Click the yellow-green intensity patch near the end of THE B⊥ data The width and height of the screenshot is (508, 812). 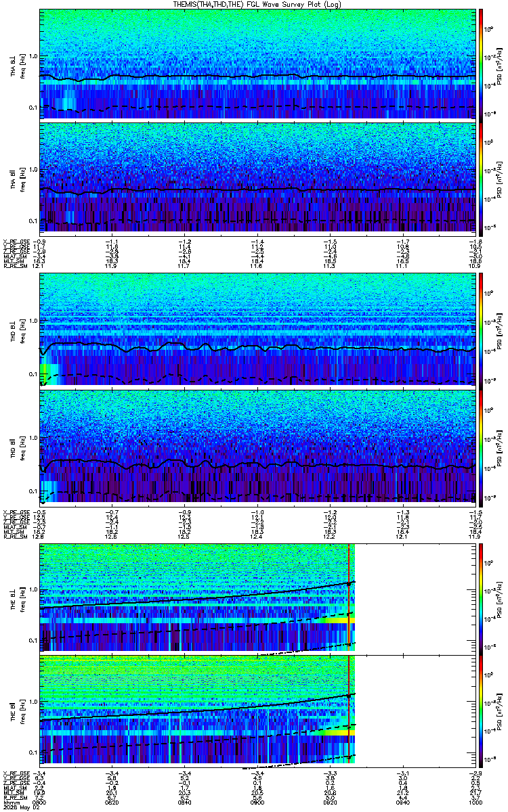click(x=337, y=619)
